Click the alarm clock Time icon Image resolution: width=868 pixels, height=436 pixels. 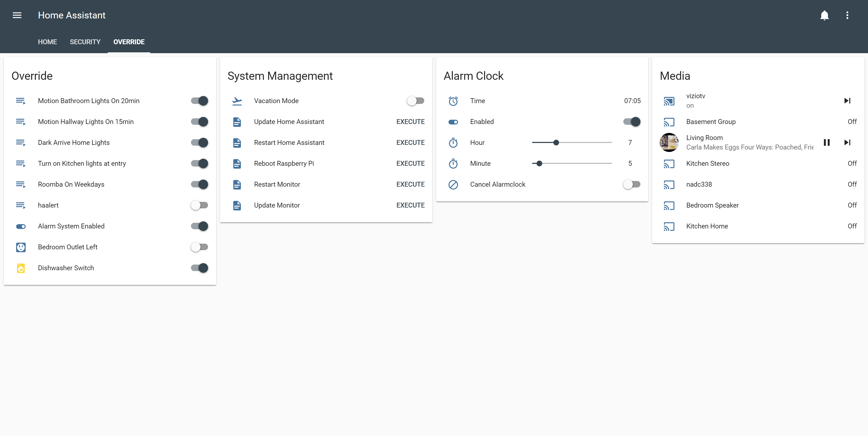coord(453,101)
